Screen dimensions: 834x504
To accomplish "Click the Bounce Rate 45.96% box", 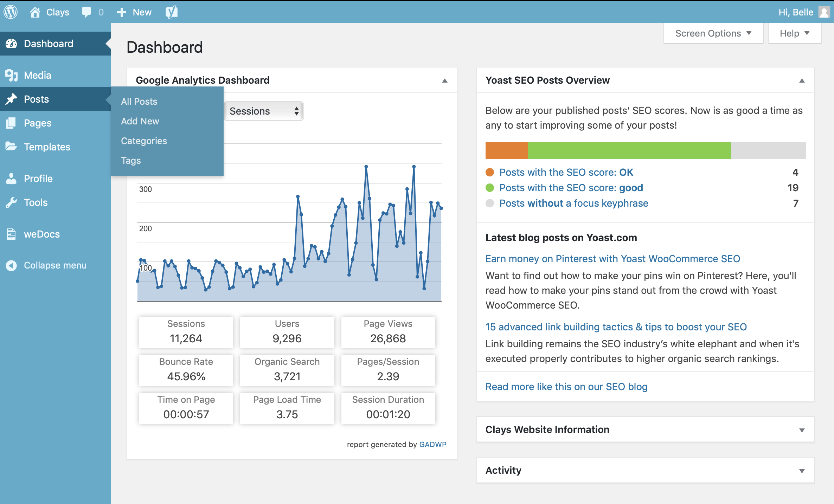I will [x=186, y=370].
